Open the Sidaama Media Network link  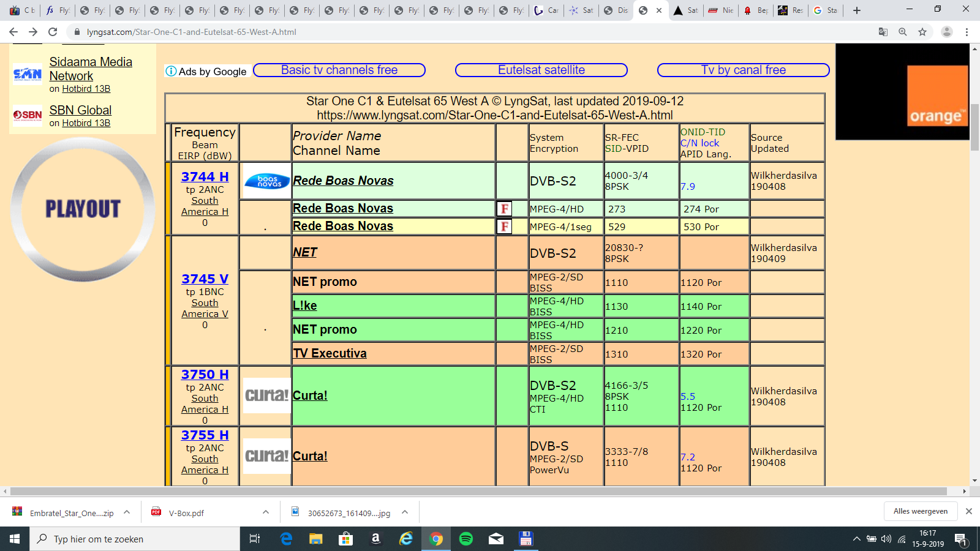[91, 69]
